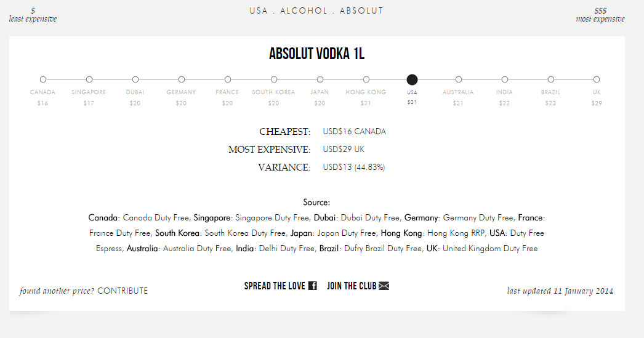Pick the France circle on the price line

228,79
